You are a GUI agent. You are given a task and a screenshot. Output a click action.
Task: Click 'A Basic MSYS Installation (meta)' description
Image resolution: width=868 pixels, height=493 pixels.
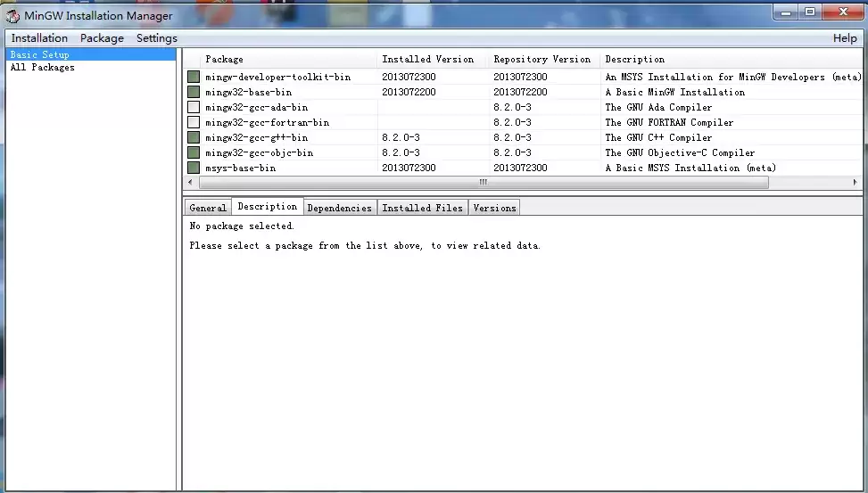(690, 168)
